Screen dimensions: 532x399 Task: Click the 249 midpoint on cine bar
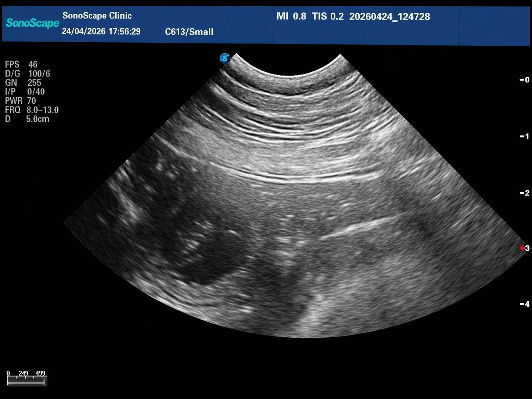click(x=24, y=373)
